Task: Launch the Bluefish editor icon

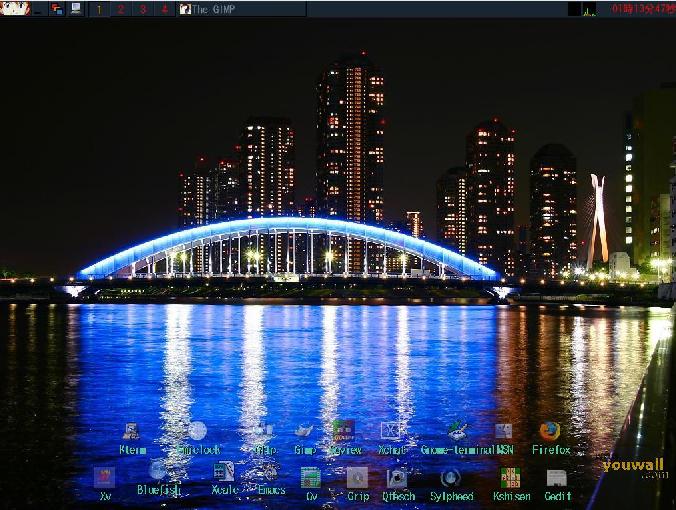Action: pos(158,471)
